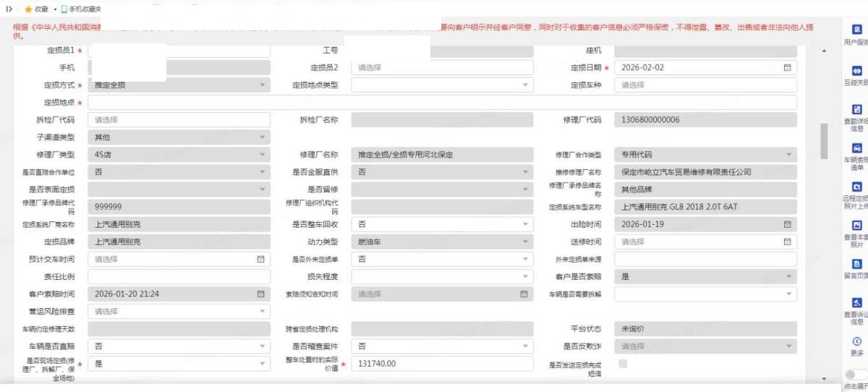Check 是否发送定损完成短信 checkbox
This screenshot has height=392, width=868.
coord(623,364)
